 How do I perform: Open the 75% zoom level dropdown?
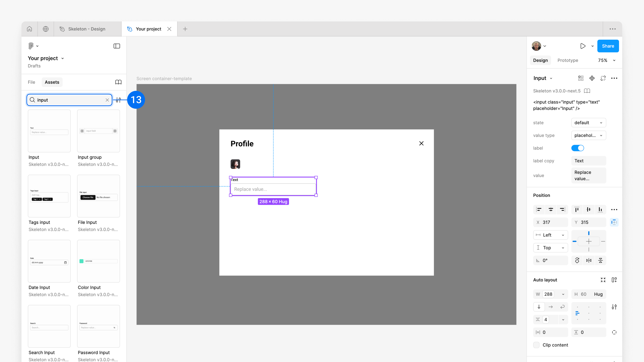click(x=606, y=60)
